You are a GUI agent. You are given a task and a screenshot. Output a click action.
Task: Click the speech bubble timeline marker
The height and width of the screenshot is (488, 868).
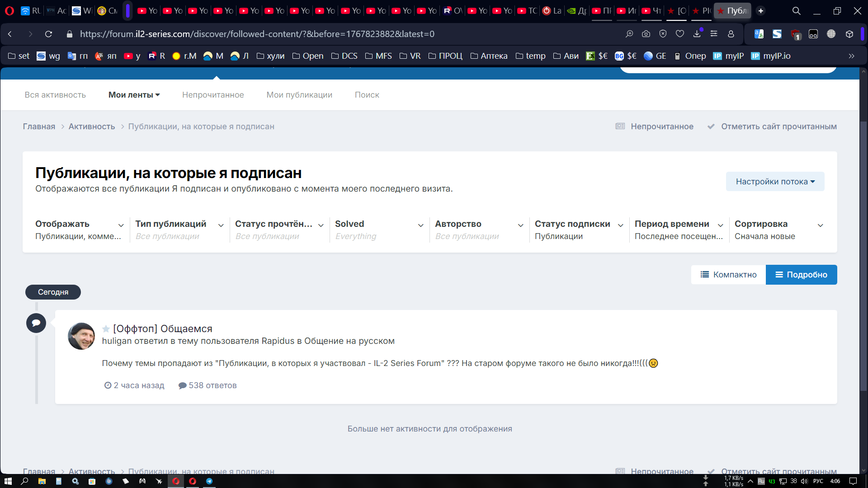[x=36, y=323]
